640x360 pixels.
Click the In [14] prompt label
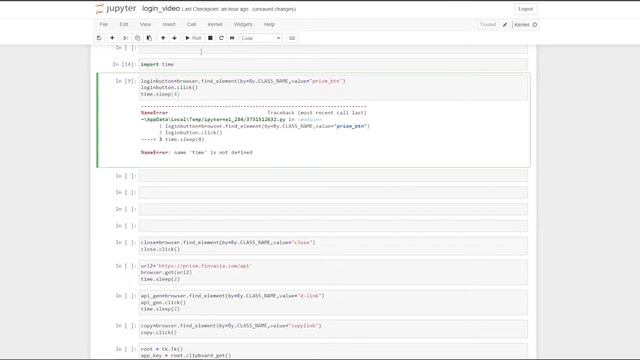tap(124, 64)
